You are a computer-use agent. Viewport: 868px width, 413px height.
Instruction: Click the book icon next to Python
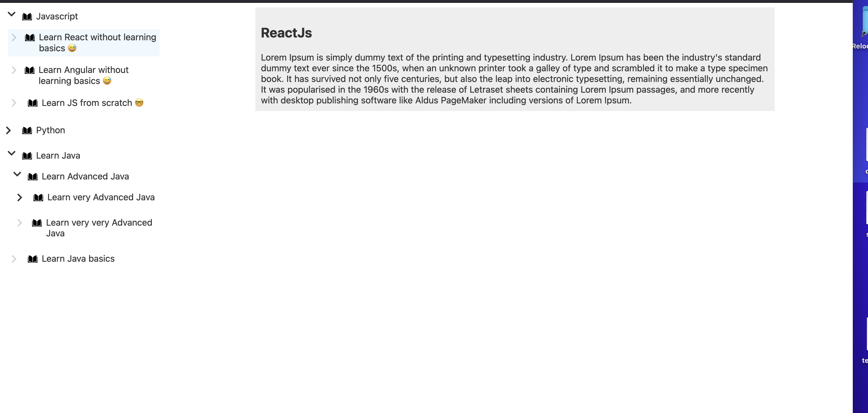click(27, 130)
